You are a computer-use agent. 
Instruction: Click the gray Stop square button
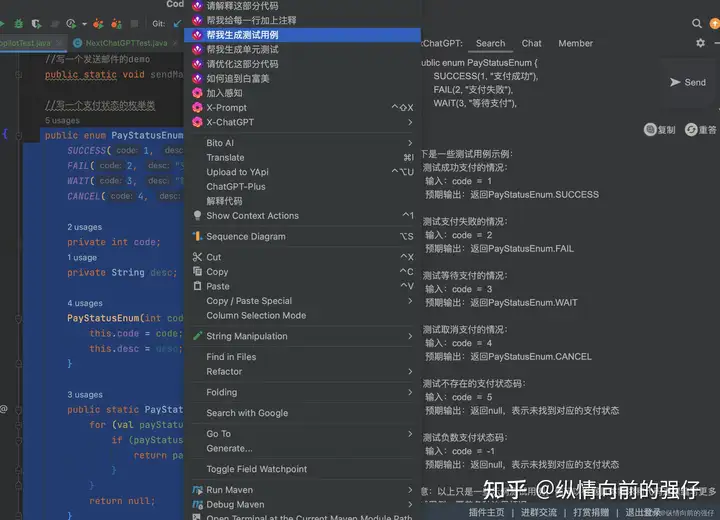[134, 23]
